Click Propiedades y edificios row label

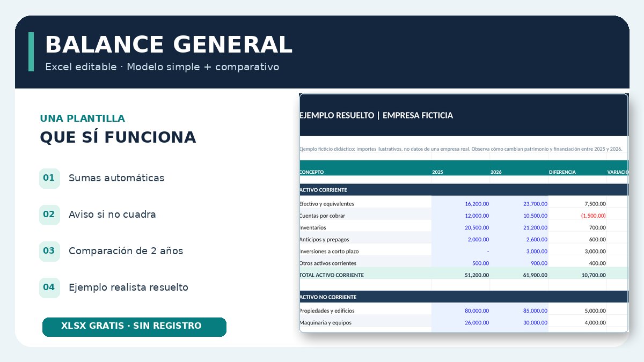[327, 311]
